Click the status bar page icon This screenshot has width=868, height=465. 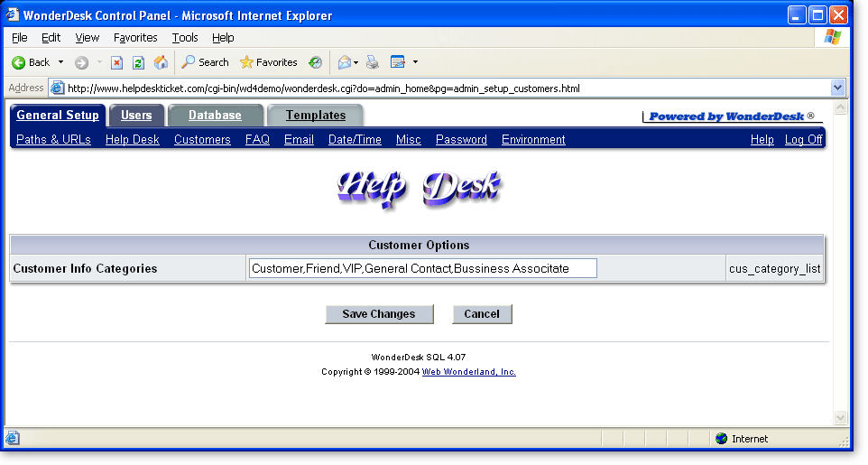(x=12, y=439)
